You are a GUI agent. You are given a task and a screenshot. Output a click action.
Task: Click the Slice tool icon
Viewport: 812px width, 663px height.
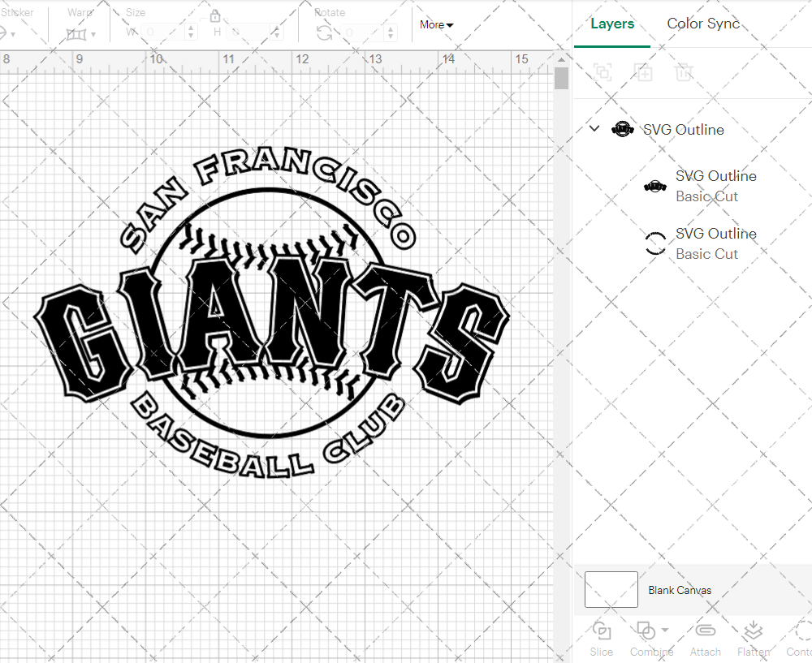pyautogui.click(x=601, y=631)
